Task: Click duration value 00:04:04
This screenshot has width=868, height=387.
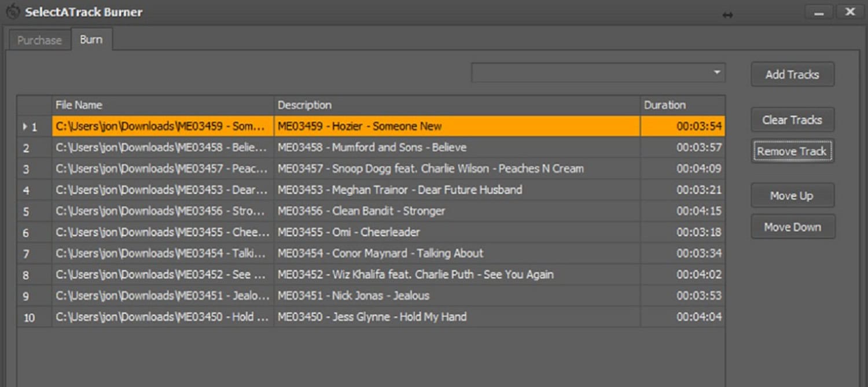Action: 699,317
